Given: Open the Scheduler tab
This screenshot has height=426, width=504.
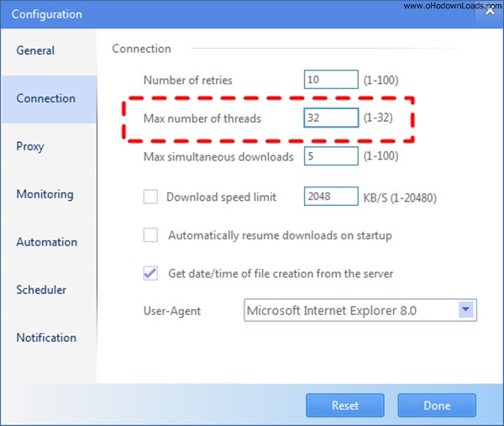Looking at the screenshot, I should [x=49, y=290].
